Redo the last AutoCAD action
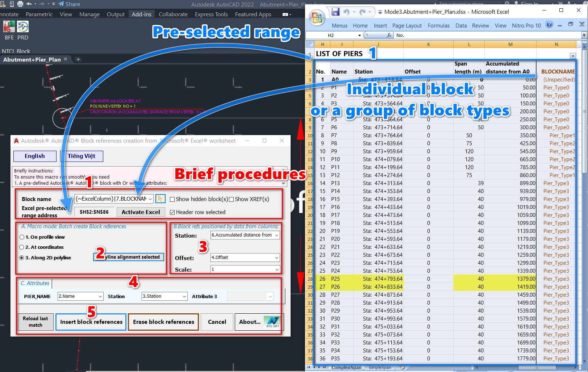 click(42, 4)
